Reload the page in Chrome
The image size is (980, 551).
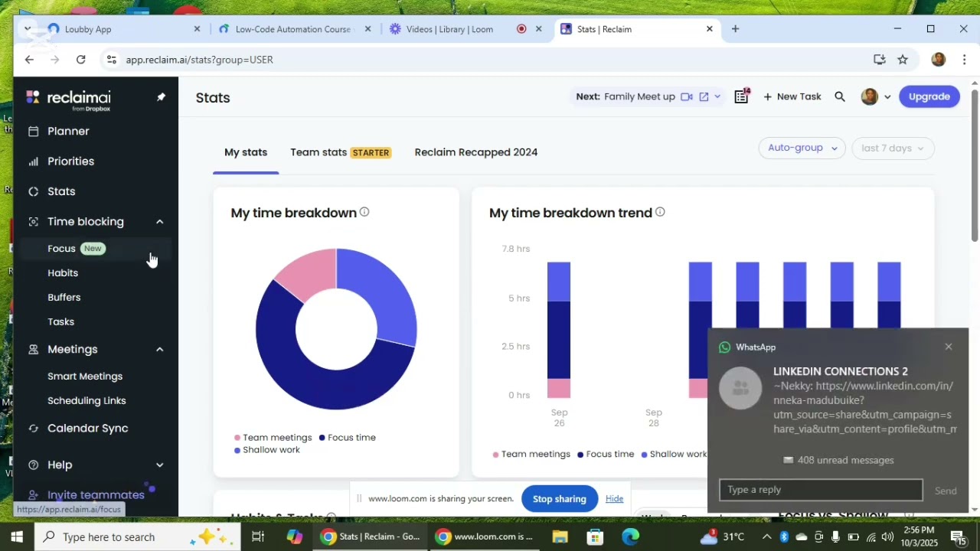pyautogui.click(x=80, y=60)
